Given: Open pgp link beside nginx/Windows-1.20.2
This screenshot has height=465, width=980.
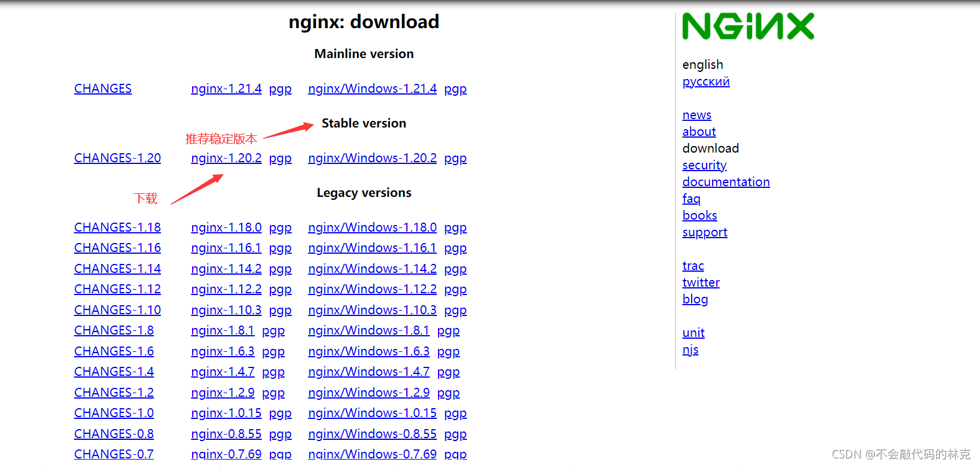Looking at the screenshot, I should [x=455, y=159].
